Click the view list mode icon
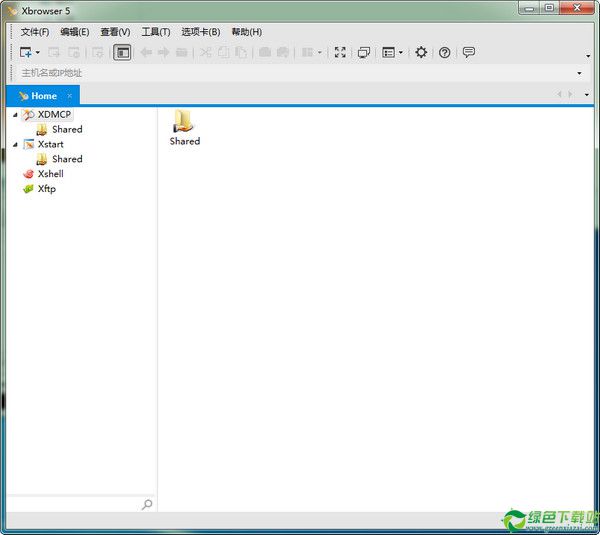 pos(388,52)
